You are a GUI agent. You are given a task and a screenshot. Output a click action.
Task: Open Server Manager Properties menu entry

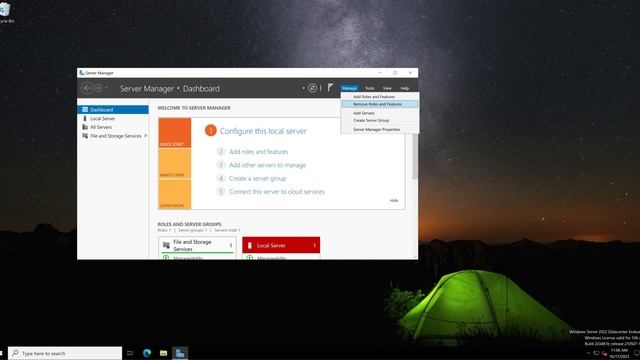[380, 129]
